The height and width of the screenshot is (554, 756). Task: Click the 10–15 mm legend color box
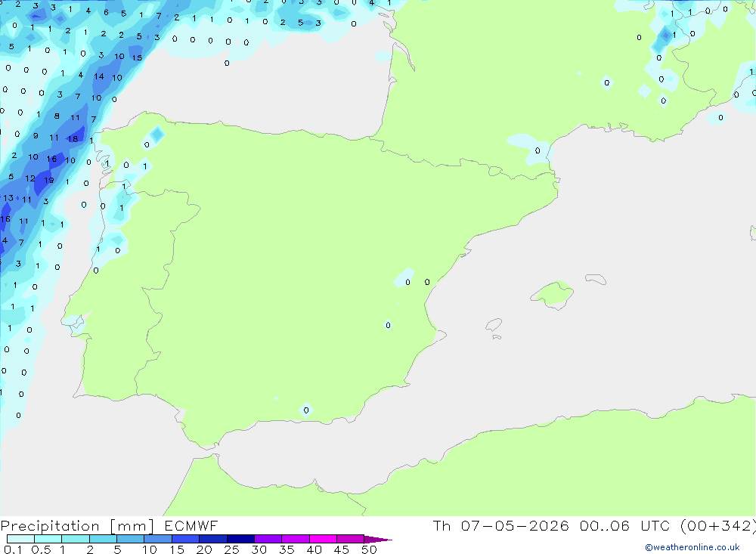coord(158,539)
